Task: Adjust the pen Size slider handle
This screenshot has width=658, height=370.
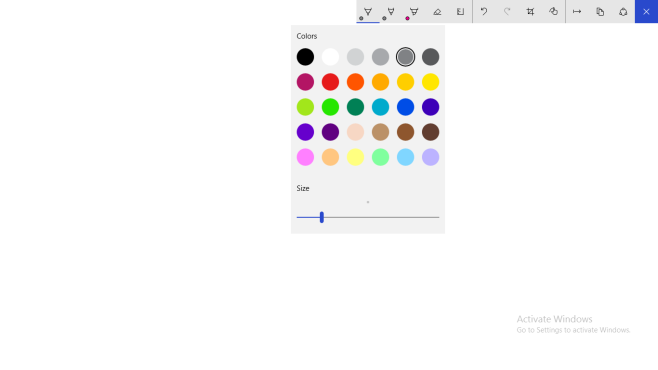Action: point(321,217)
